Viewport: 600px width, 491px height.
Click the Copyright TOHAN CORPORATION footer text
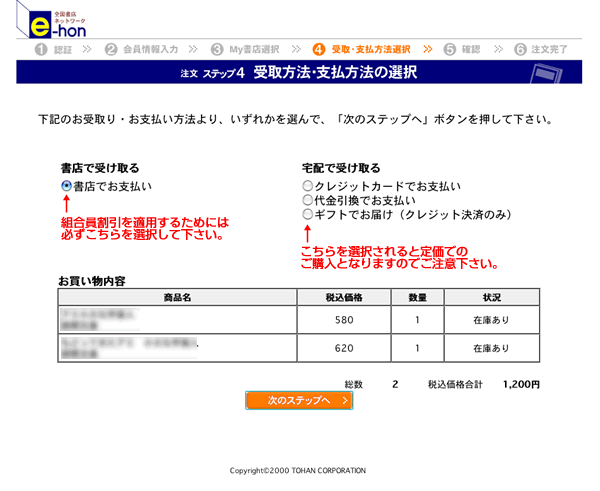[298, 470]
